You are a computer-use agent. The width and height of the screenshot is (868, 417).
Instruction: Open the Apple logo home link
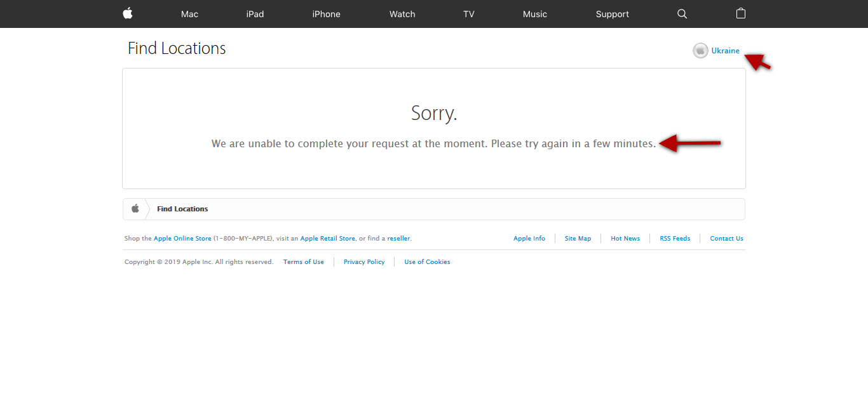[x=128, y=13]
